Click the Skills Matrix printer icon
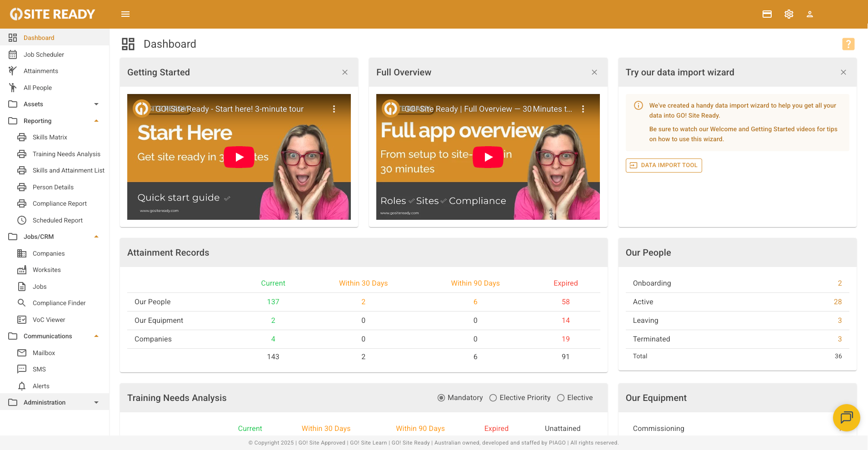 (x=22, y=137)
